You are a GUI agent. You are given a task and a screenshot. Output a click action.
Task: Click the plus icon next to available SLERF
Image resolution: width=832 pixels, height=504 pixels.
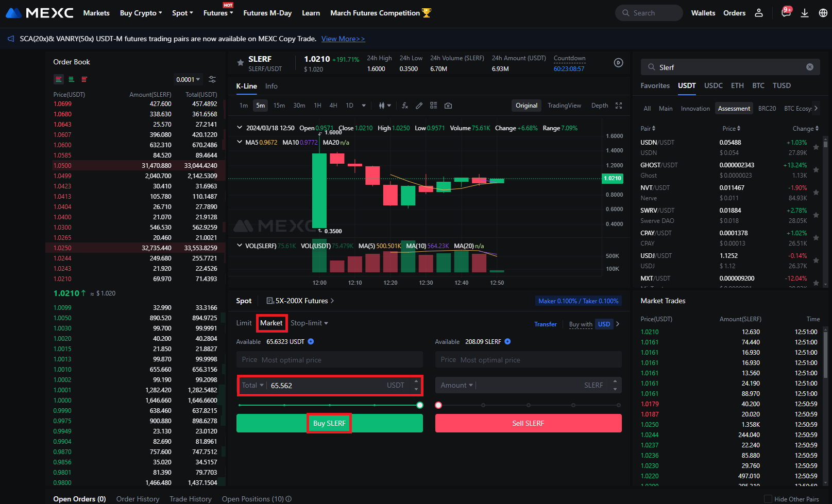pyautogui.click(x=507, y=342)
